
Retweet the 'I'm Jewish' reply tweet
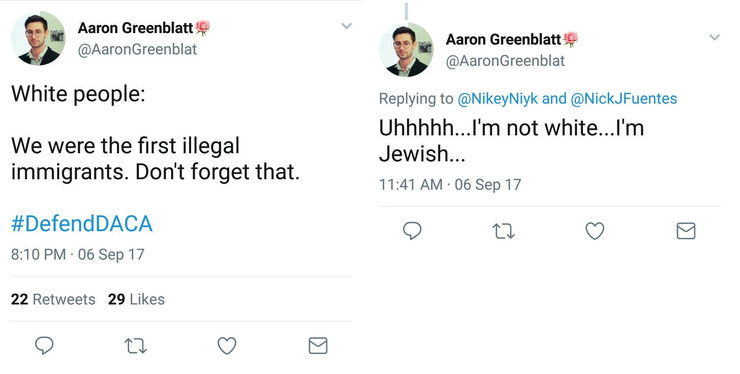click(x=503, y=231)
